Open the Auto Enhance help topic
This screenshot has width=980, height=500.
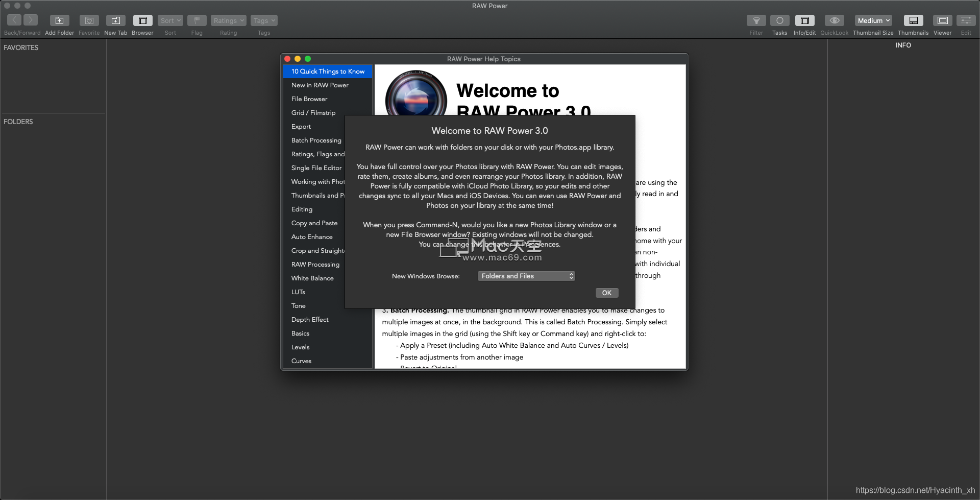[312, 237]
